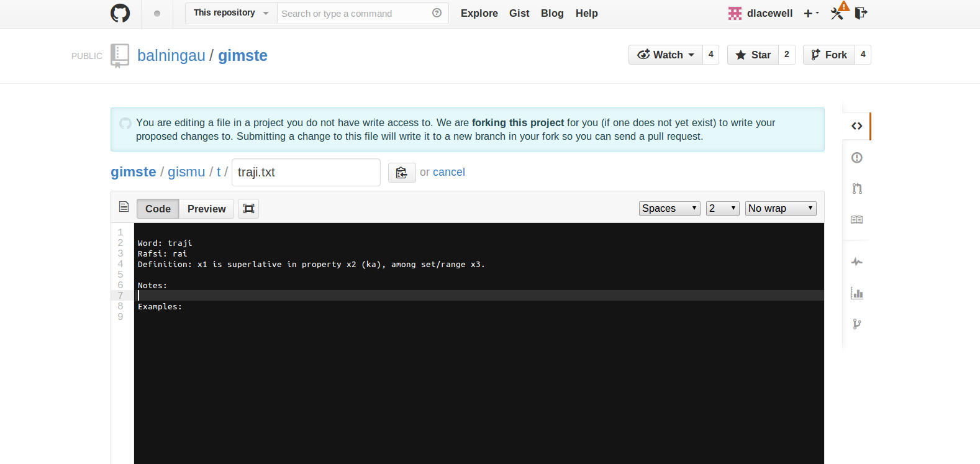Image resolution: width=980 pixels, height=464 pixels.
Task: Click the traji.txt filename field
Action: (306, 172)
